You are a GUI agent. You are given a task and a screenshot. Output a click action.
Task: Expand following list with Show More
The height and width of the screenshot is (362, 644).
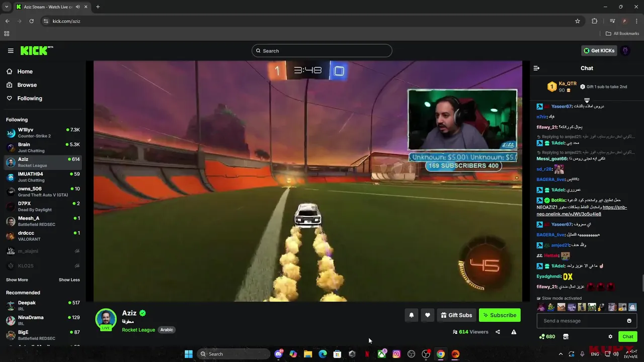point(17,280)
